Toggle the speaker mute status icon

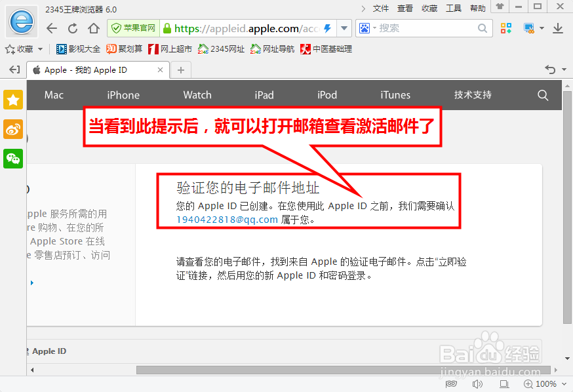click(477, 384)
